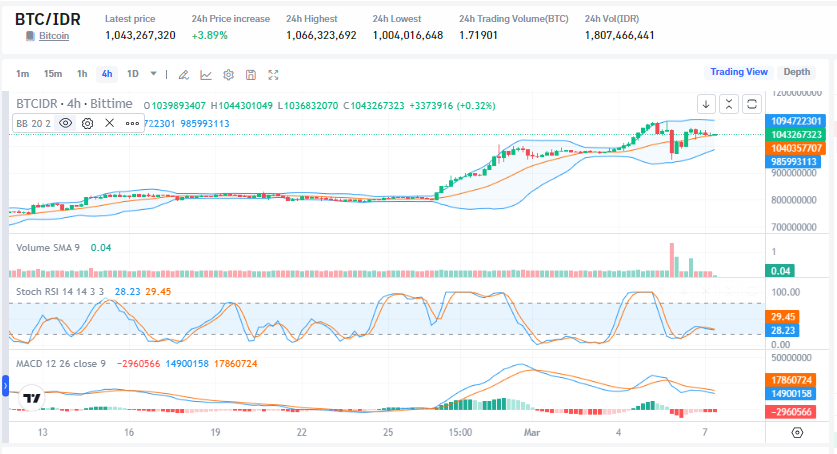Click the Bitcoin coin icon
This screenshot has height=454, width=837.
click(30, 36)
